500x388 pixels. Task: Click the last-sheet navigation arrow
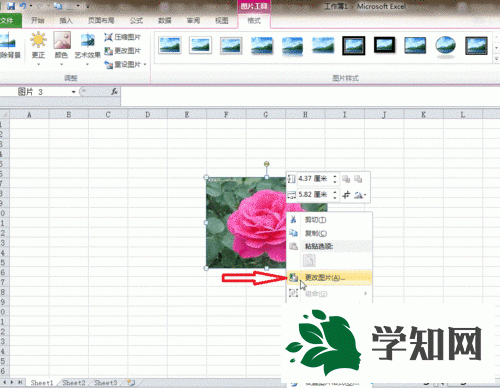pyautogui.click(x=21, y=382)
